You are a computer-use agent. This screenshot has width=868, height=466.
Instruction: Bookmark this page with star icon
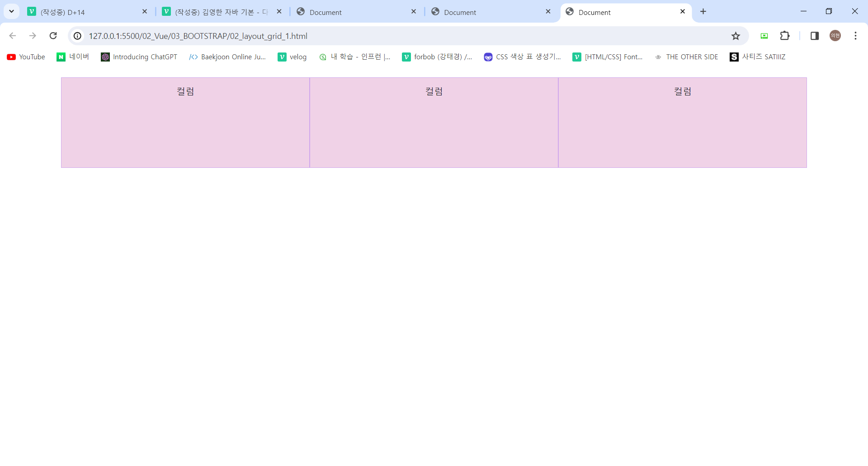[736, 36]
